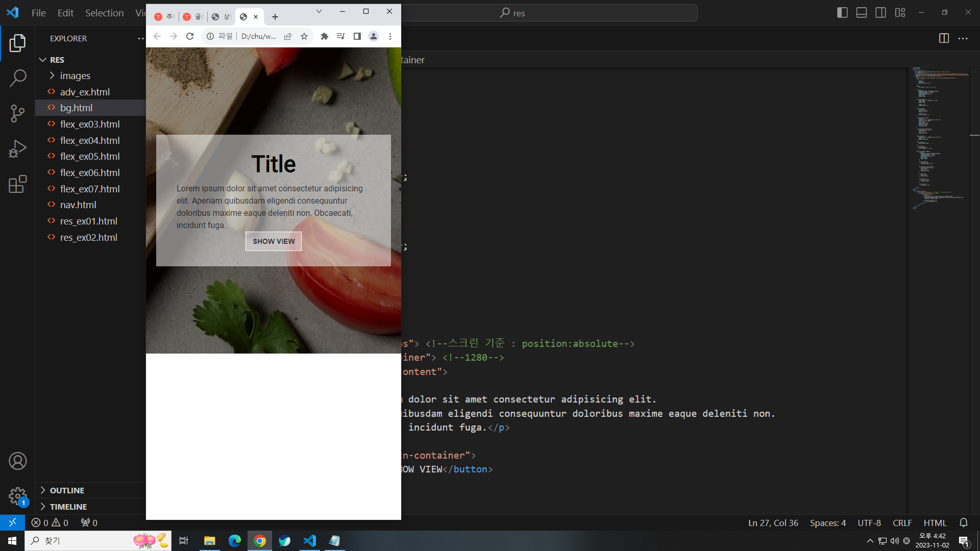Open the Source Control view
980x551 pixels.
coord(17,113)
